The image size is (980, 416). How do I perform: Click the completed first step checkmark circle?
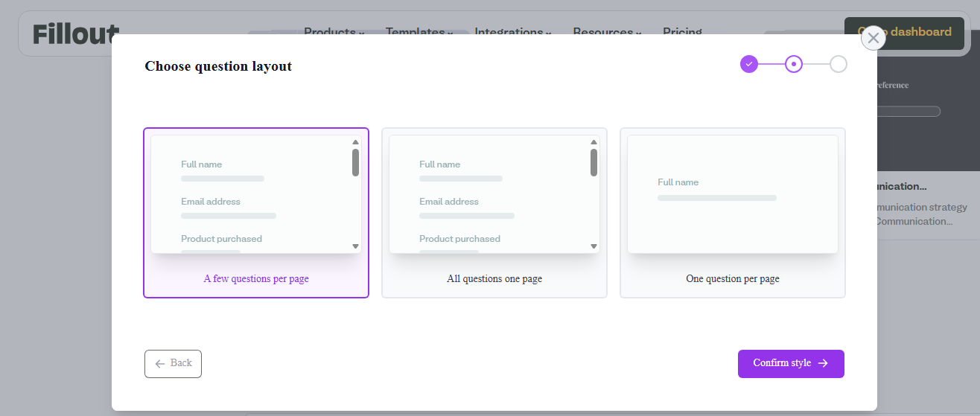pos(749,64)
